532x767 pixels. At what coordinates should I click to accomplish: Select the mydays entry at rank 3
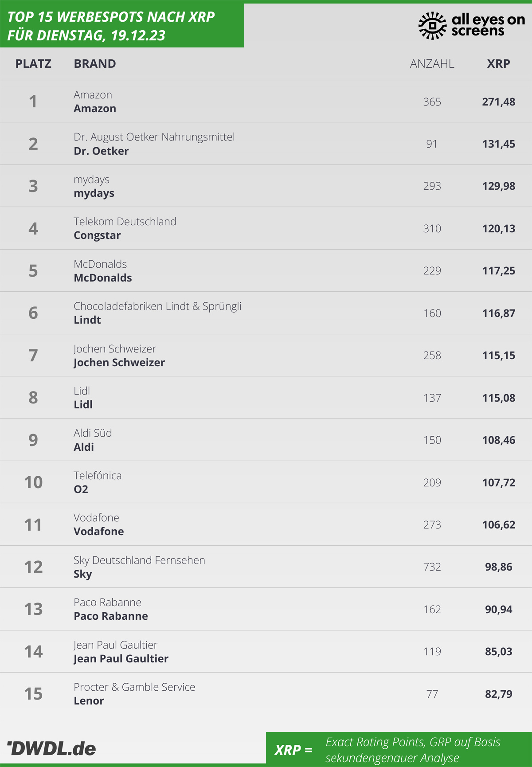(266, 186)
